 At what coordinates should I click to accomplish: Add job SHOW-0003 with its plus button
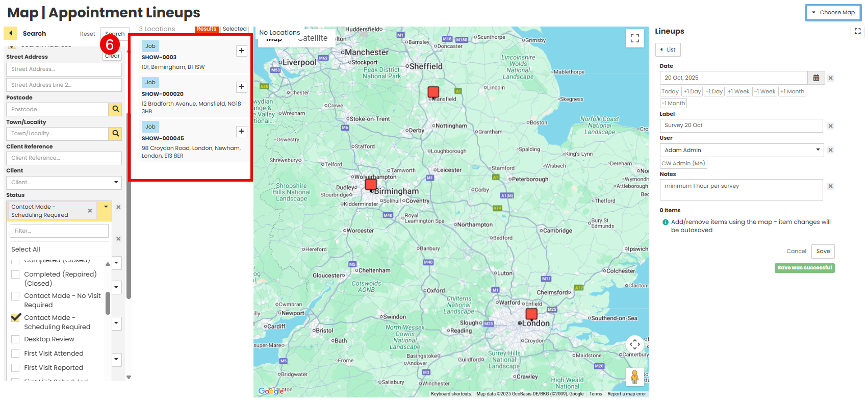242,51
